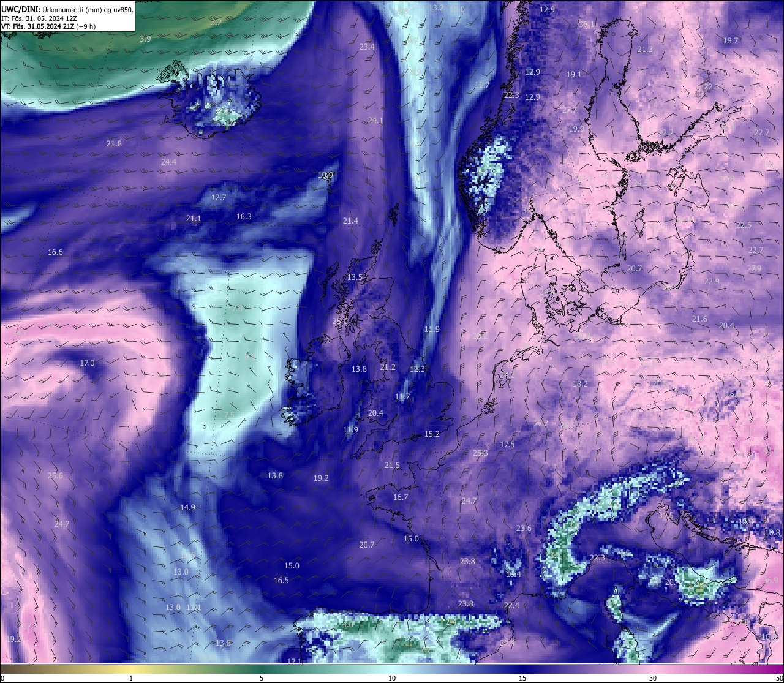
Task: Click the 3.2 value near Greenland
Action: [216, 22]
